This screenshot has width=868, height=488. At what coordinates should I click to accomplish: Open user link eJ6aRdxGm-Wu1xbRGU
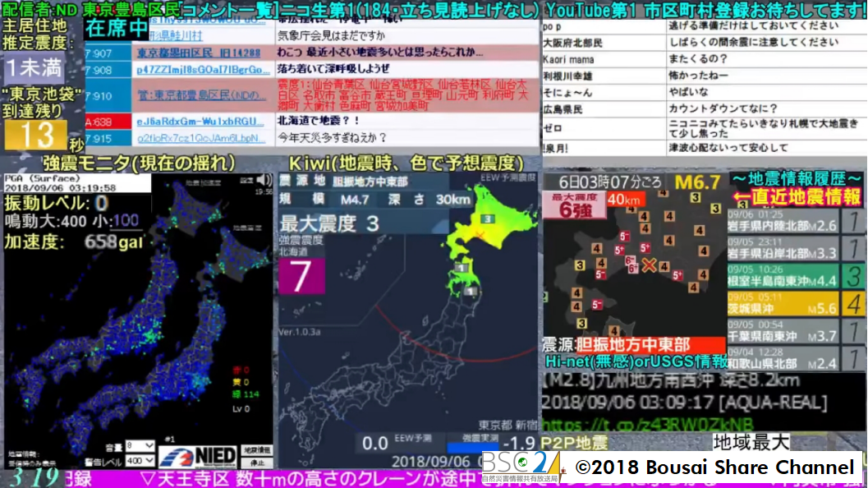[200, 121]
